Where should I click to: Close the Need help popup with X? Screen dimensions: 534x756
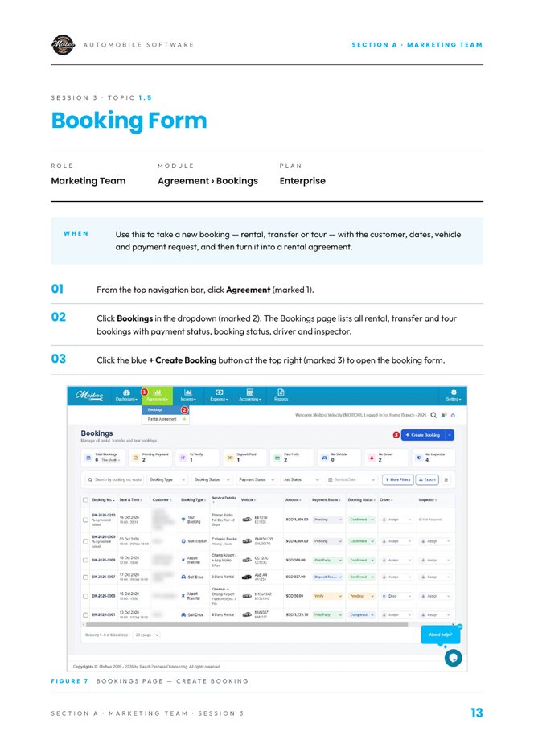tap(460, 627)
